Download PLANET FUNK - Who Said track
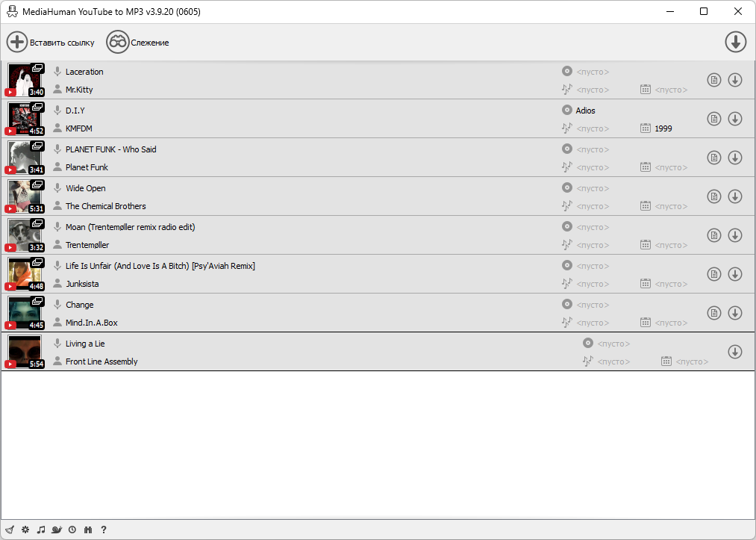The width and height of the screenshot is (756, 540). pos(735,158)
